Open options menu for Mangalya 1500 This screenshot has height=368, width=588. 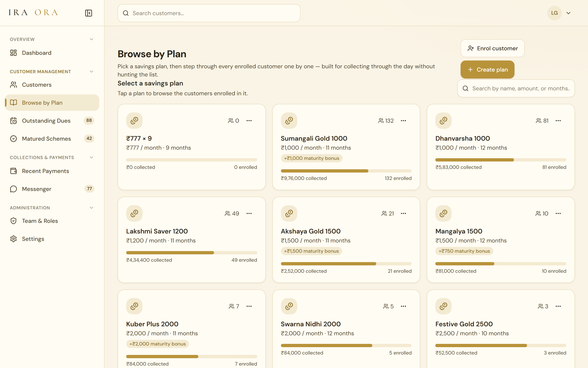[558, 213]
